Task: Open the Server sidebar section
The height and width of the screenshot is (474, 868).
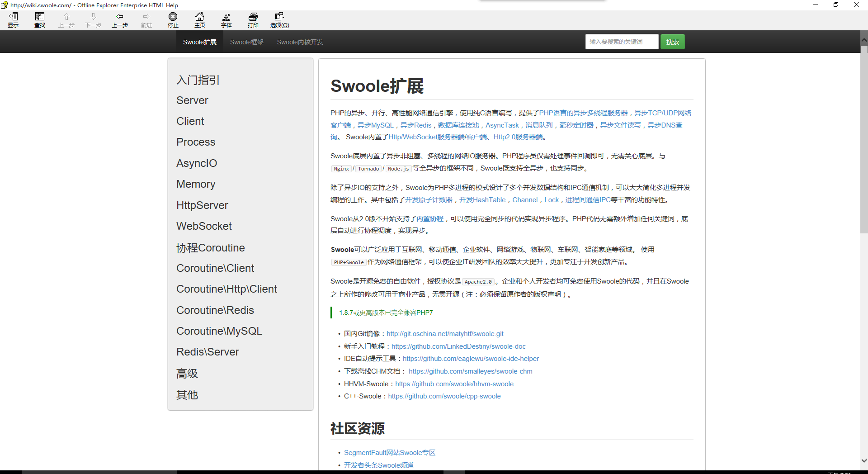Action: click(x=192, y=100)
